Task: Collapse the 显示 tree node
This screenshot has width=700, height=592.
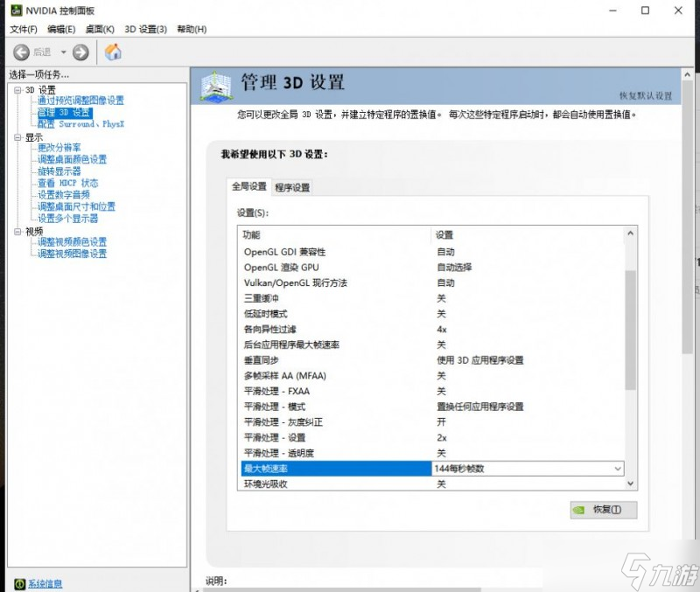Action: [x=17, y=137]
